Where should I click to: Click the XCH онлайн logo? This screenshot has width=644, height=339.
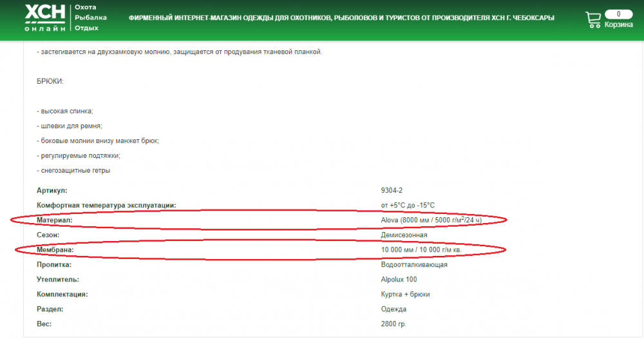45,18
